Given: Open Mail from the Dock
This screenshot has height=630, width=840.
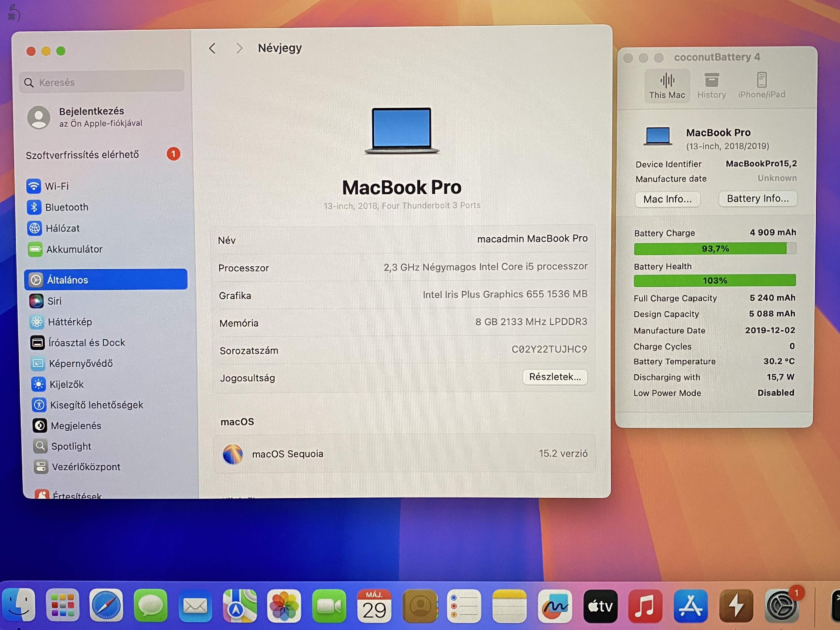Looking at the screenshot, I should point(195,606).
